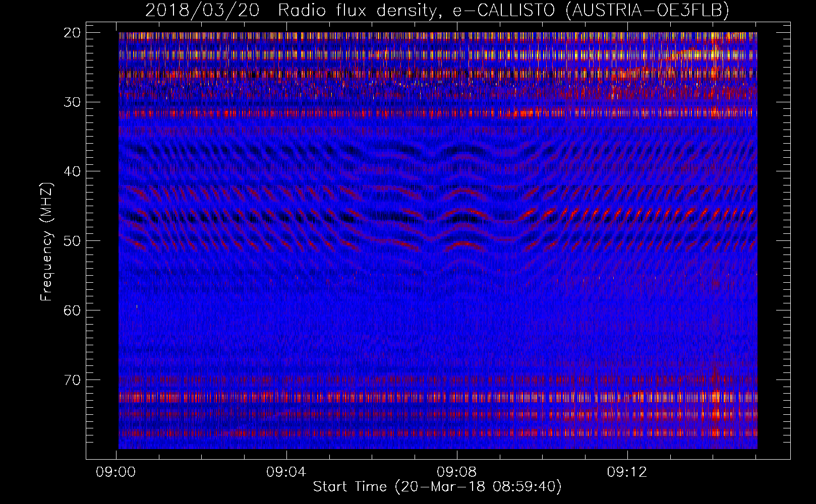This screenshot has height=504, width=816.
Task: Click the 20 frequency tick label
Action: coord(72,33)
